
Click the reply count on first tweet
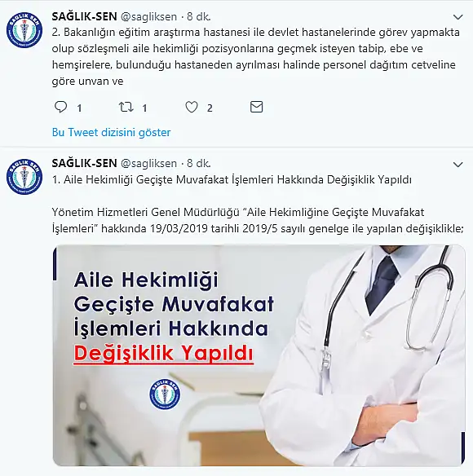[79, 108]
